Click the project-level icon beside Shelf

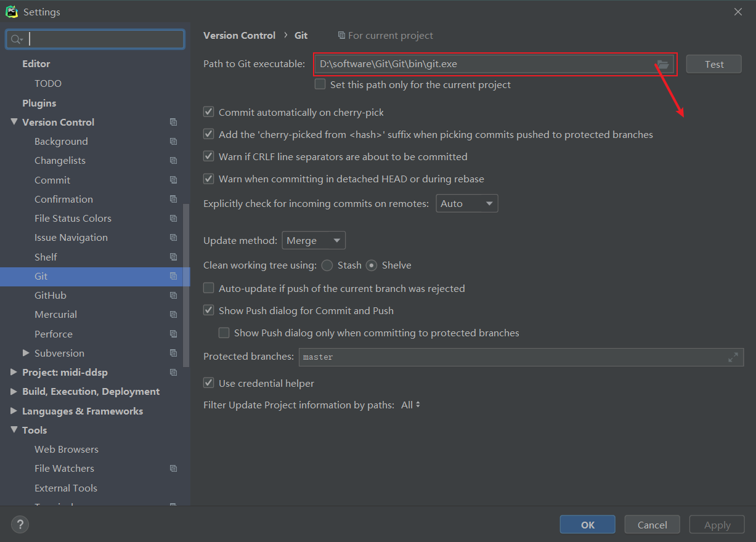pyautogui.click(x=173, y=257)
